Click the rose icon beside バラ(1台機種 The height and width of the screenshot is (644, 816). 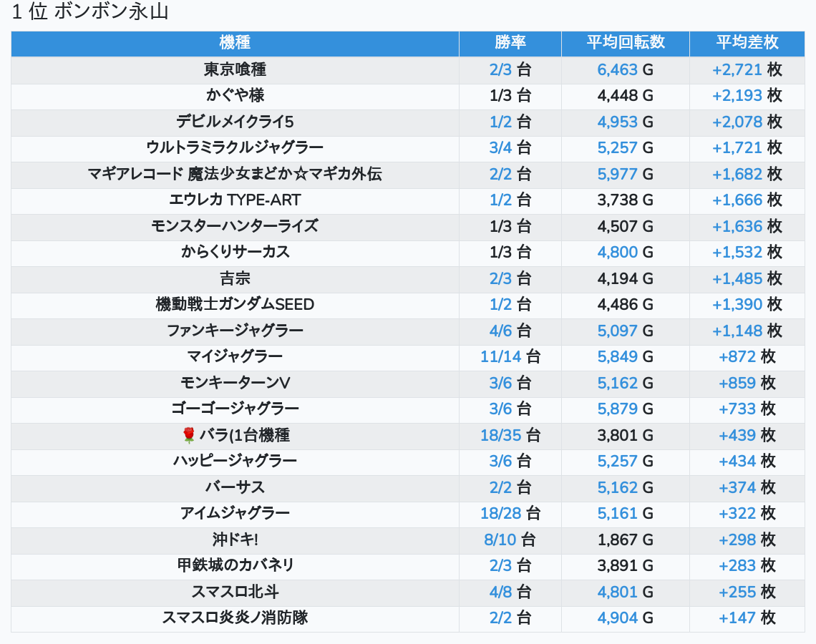pos(188,435)
